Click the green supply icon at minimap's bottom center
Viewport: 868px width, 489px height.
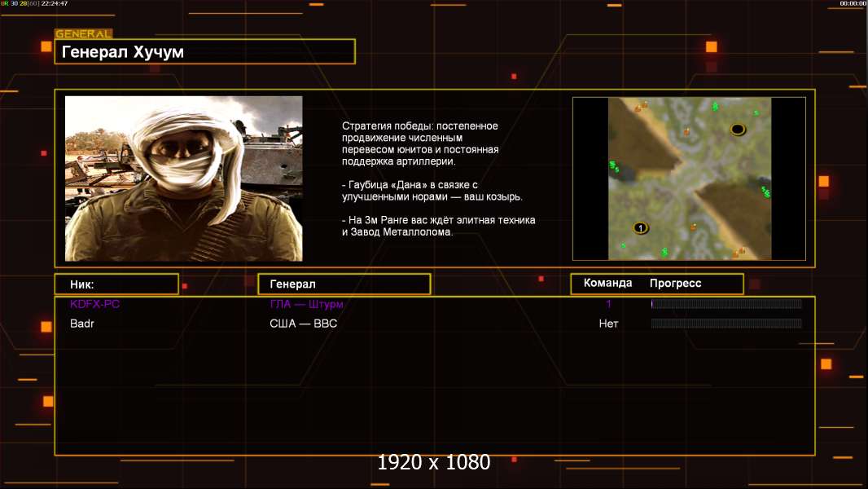[x=664, y=252]
